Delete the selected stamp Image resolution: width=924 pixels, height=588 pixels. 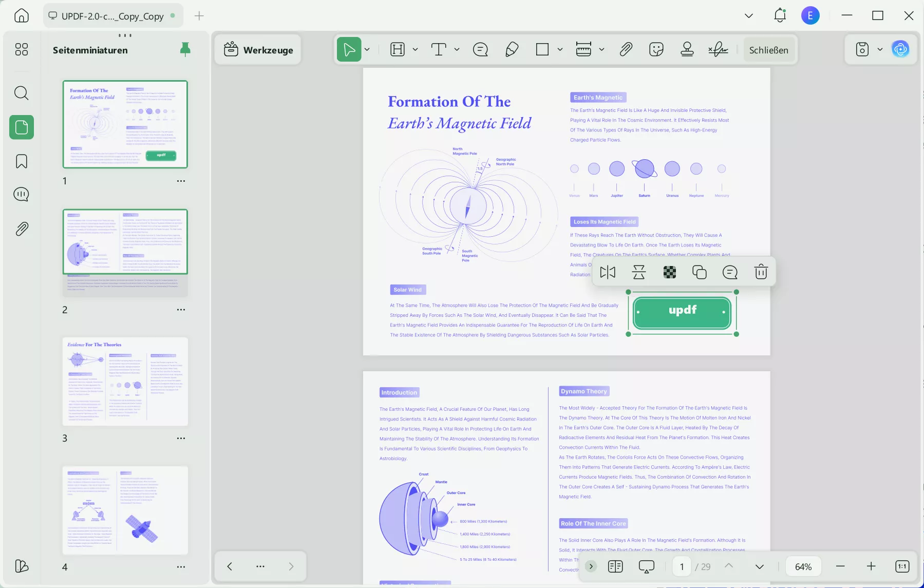[x=761, y=272]
